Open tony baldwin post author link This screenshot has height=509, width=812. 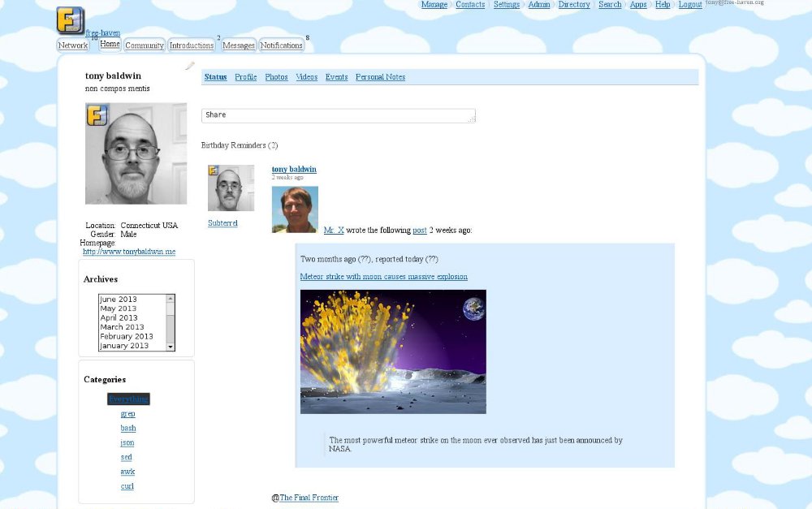294,170
